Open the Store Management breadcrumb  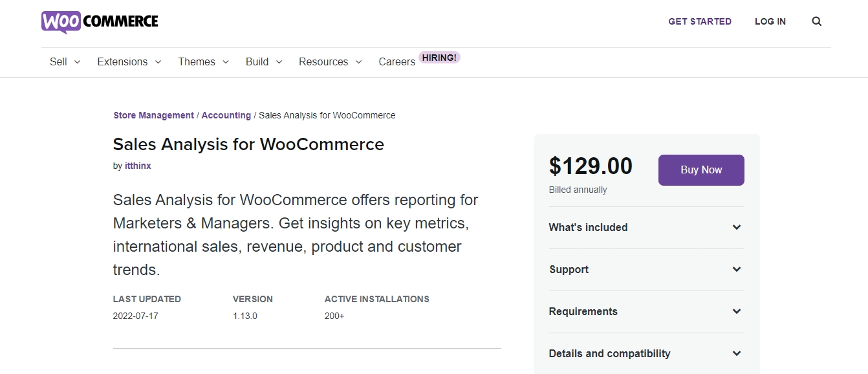153,115
